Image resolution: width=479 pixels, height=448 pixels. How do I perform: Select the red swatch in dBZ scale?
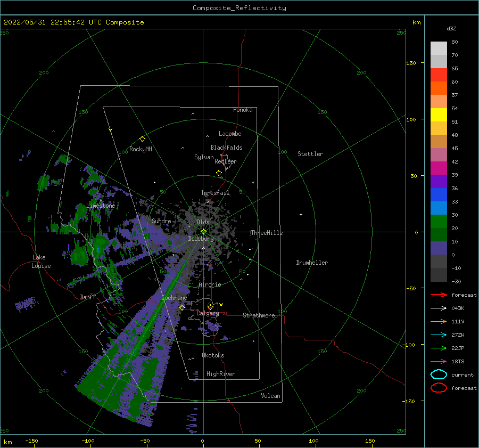(x=439, y=75)
